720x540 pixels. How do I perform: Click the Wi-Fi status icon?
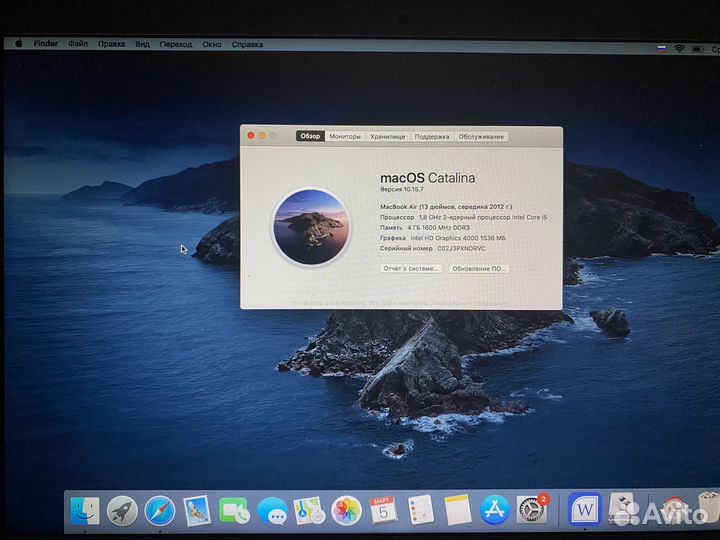point(679,48)
